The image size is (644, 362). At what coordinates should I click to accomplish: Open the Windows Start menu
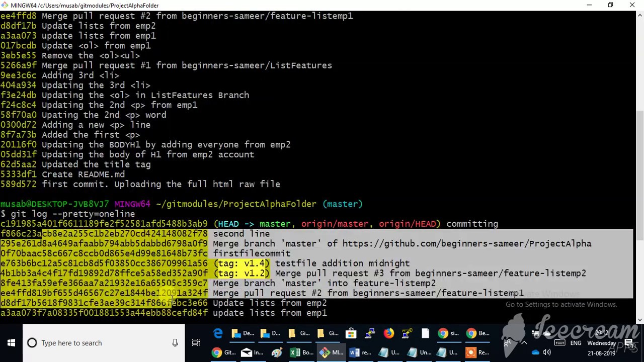point(11,343)
